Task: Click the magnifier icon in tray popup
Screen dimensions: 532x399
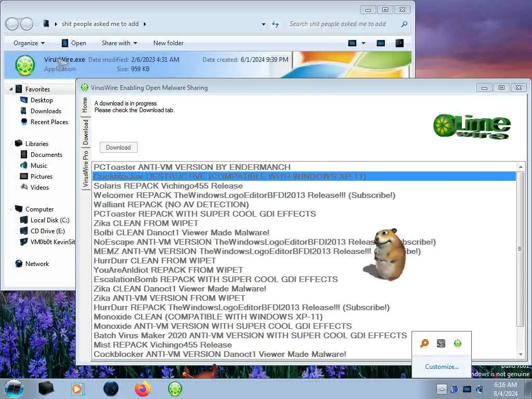Action: click(x=424, y=343)
